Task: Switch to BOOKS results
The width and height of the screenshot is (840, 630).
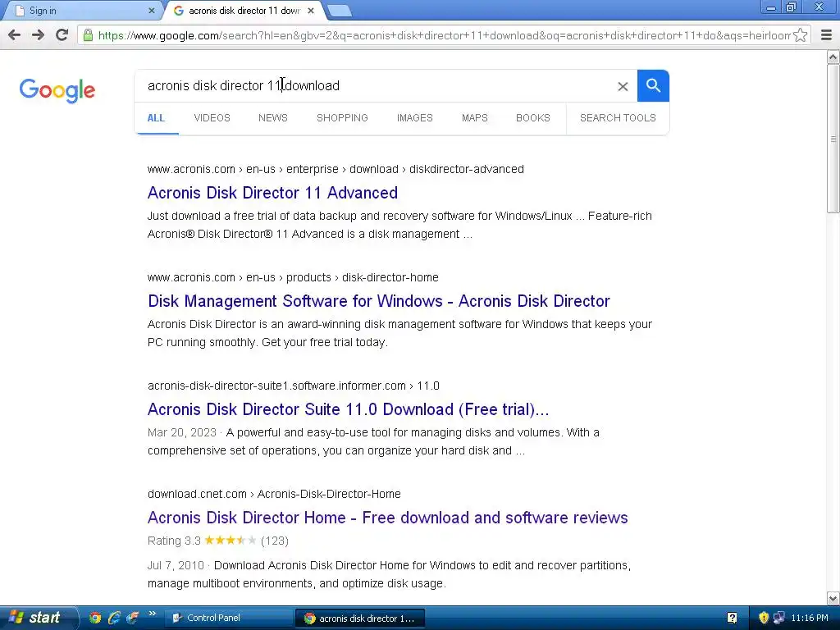Action: click(x=533, y=118)
